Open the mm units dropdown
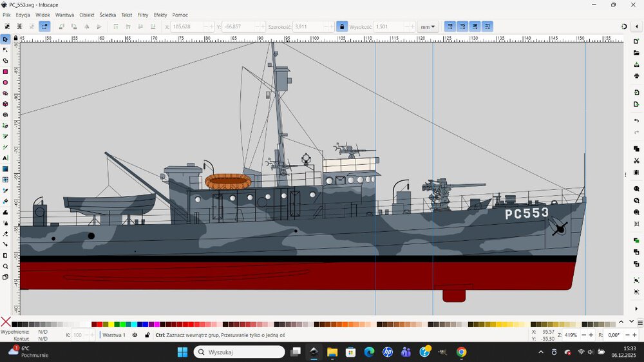Viewport: 644px width, 362px height. [x=427, y=27]
